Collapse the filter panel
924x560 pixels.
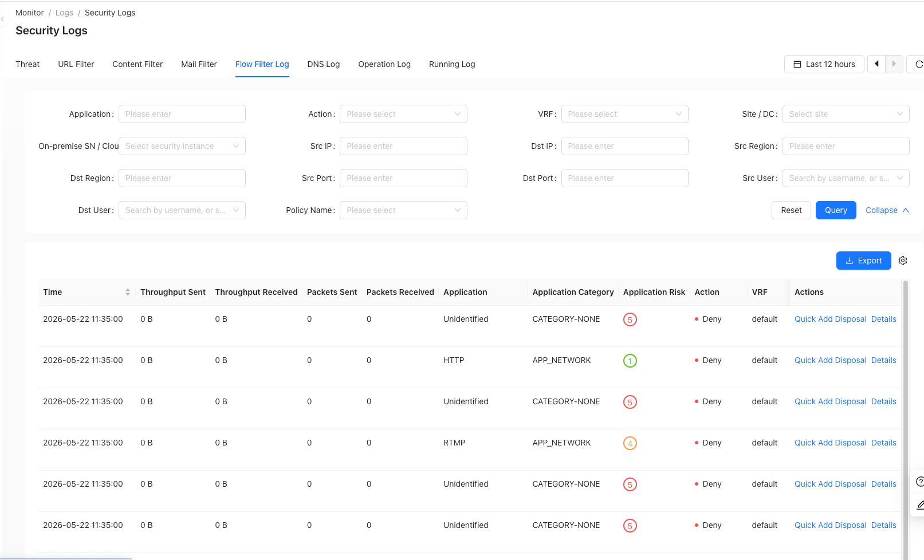tap(887, 210)
